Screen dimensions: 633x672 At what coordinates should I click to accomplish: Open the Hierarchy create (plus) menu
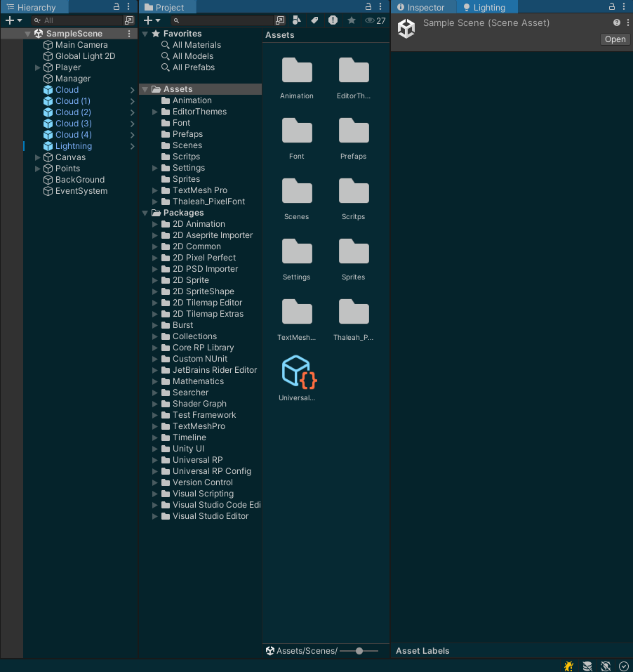[13, 20]
